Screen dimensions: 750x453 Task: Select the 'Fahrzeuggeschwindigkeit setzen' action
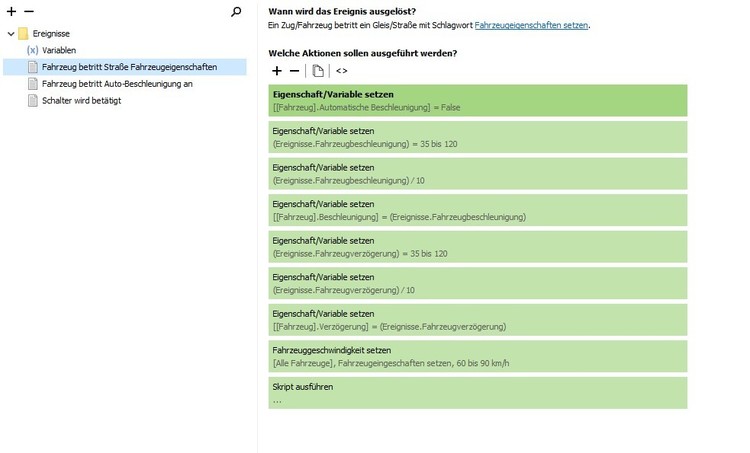coord(479,356)
